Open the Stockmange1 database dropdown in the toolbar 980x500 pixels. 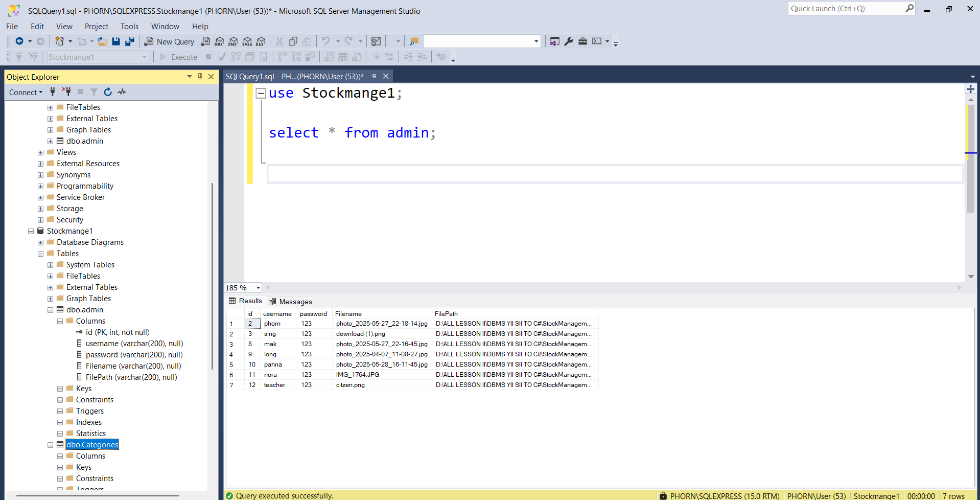point(145,57)
